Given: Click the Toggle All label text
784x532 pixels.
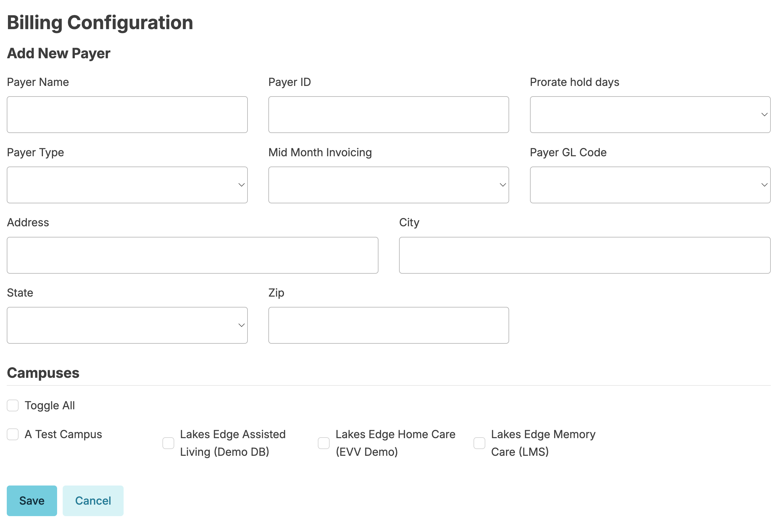Looking at the screenshot, I should tap(50, 405).
